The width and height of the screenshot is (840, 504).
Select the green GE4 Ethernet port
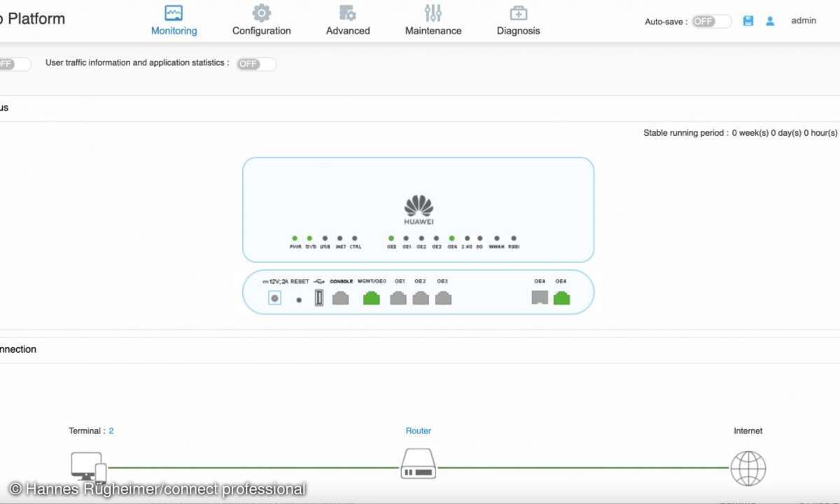coord(561,298)
